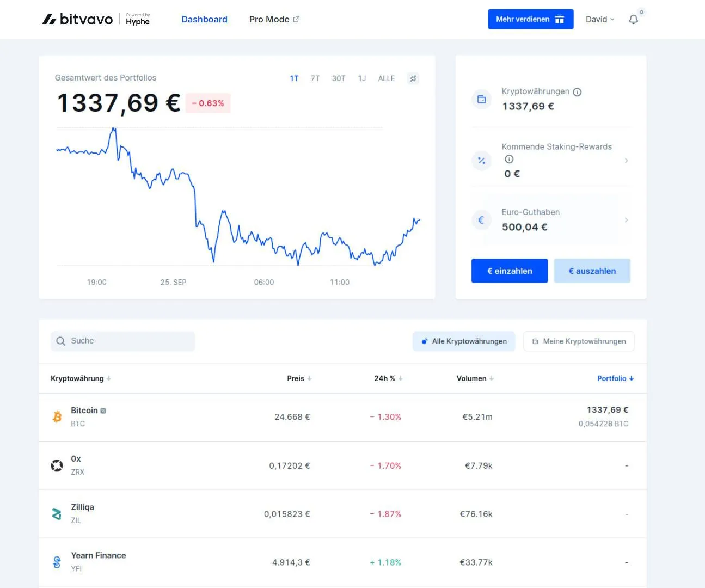
Task: Click inside the Suche search field
Action: pyautogui.click(x=122, y=341)
